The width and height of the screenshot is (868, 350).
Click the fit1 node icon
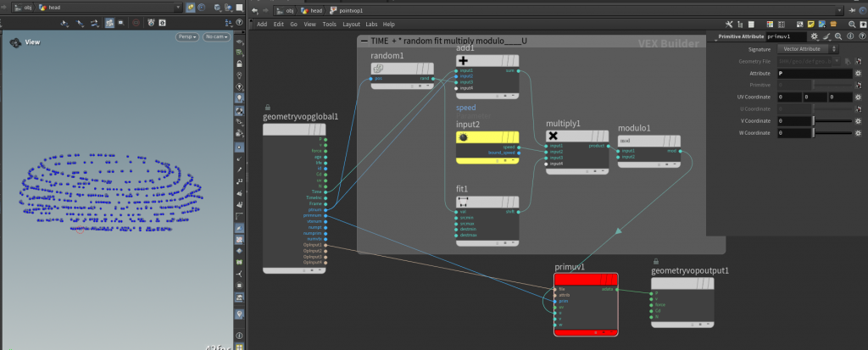coord(463,201)
